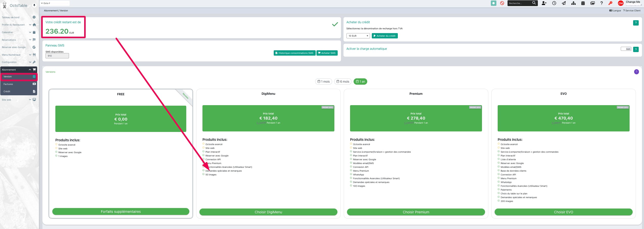Open Réserver avec Google menu item
This screenshot has width=644, height=229.
[x=14, y=47]
